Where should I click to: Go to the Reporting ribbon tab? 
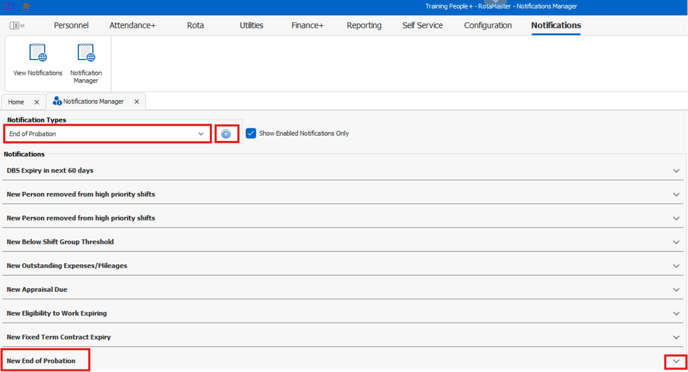pyautogui.click(x=364, y=25)
